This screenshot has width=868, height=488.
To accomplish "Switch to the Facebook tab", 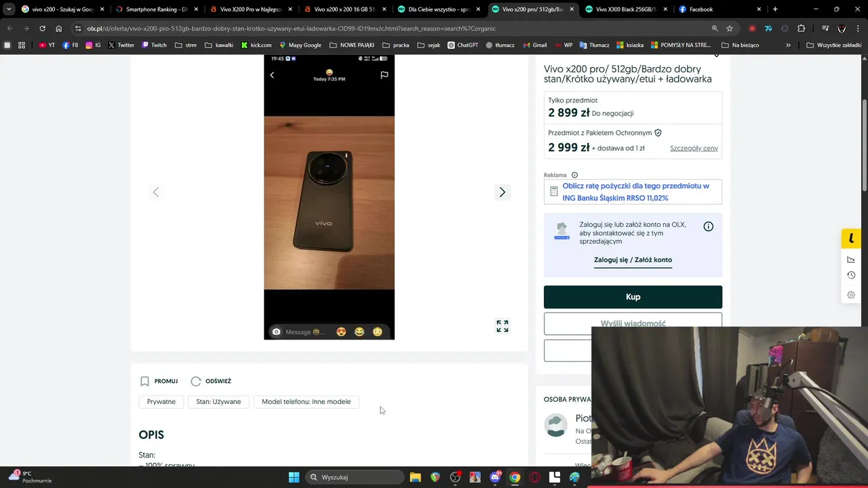I will pos(720,9).
